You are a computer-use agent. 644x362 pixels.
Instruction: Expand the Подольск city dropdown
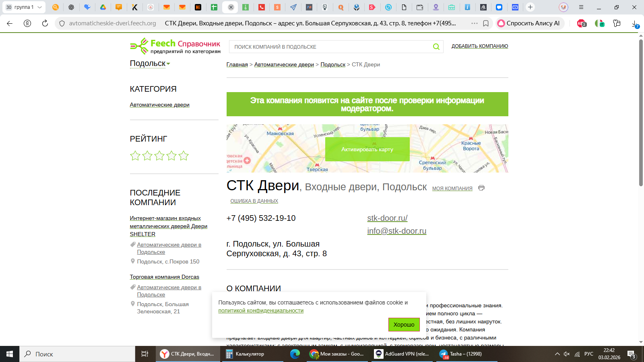click(150, 64)
